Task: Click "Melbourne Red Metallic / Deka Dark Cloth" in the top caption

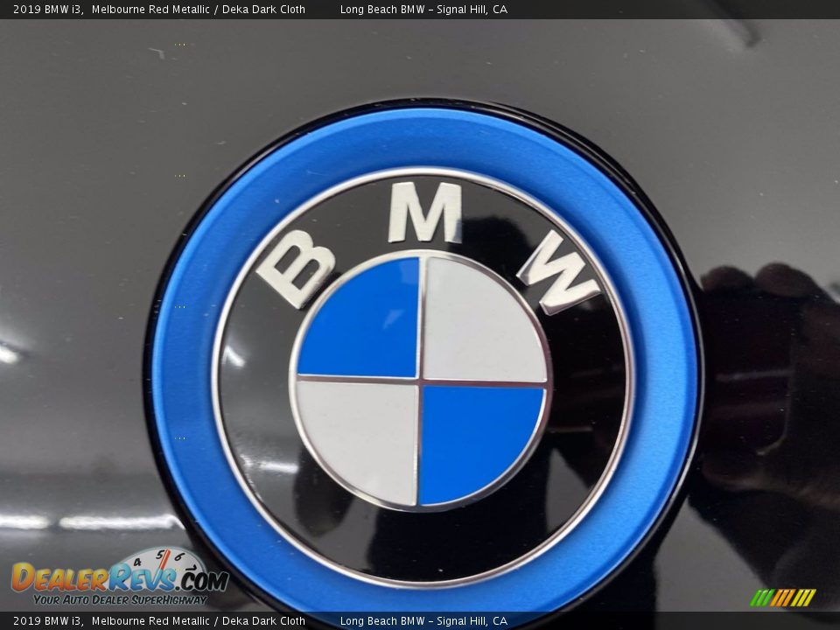Action: click(199, 9)
